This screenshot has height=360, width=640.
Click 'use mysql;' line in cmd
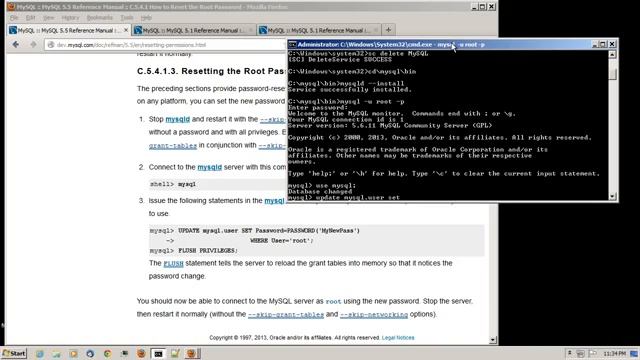322,185
